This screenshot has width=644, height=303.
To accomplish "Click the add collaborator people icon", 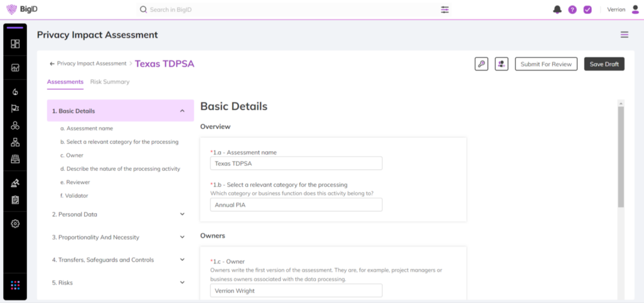I will pyautogui.click(x=501, y=64).
